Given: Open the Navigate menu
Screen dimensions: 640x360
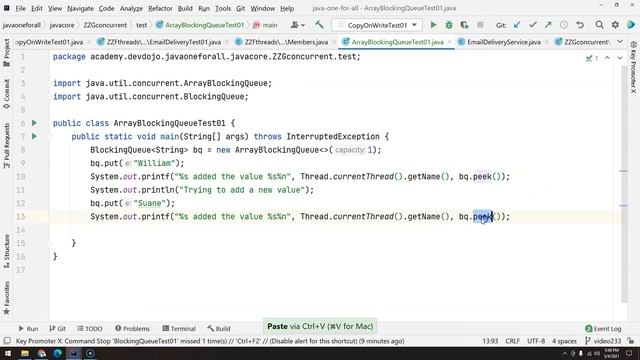Looking at the screenshot, I should [x=80, y=8].
